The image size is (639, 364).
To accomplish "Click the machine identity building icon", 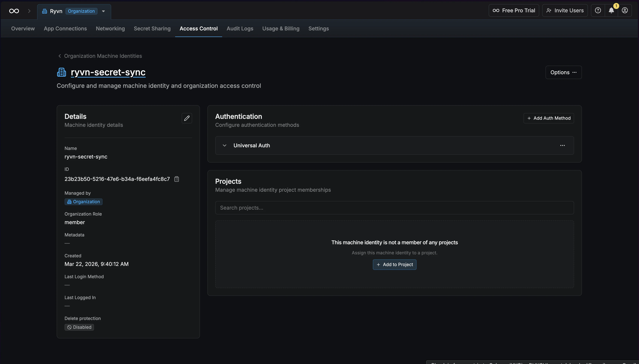I will pyautogui.click(x=61, y=72).
